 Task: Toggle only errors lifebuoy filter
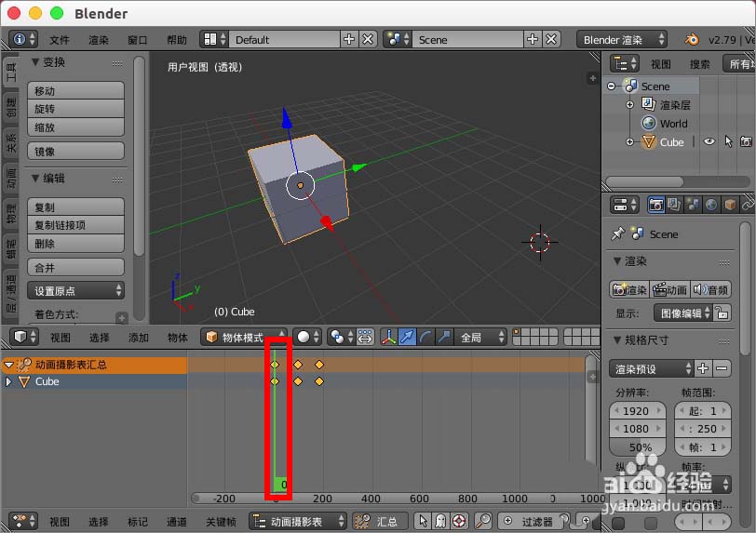pyautogui.click(x=459, y=521)
